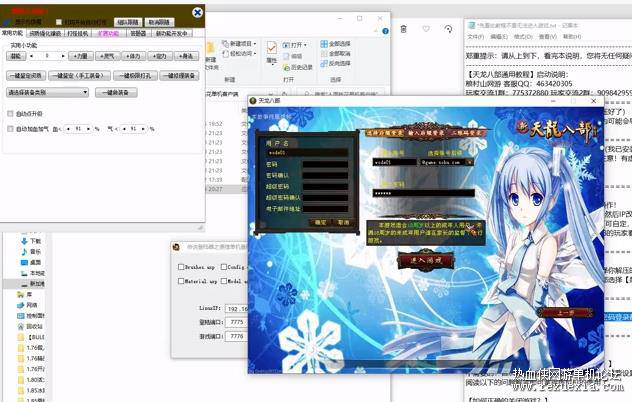The height and width of the screenshot is (402, 632).
Task: Open Notepad 格式(O) menu
Action: pos(523,37)
